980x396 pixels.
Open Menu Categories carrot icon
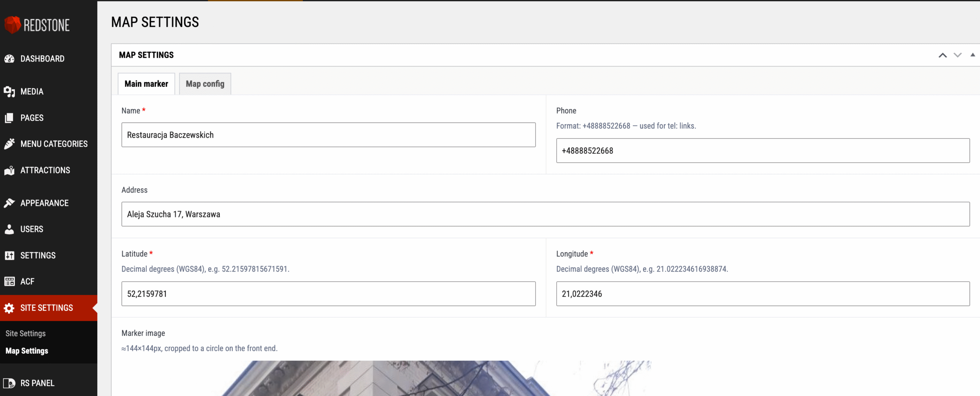[x=9, y=144]
